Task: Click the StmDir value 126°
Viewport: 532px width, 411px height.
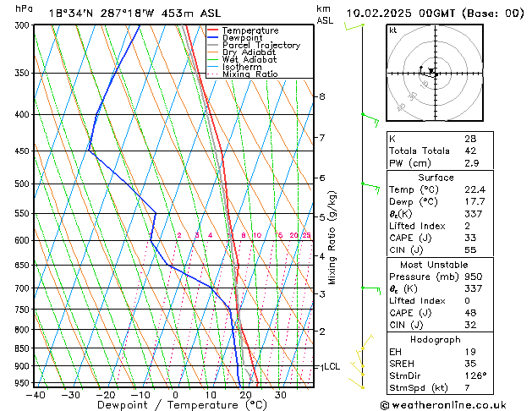Action: [475, 376]
